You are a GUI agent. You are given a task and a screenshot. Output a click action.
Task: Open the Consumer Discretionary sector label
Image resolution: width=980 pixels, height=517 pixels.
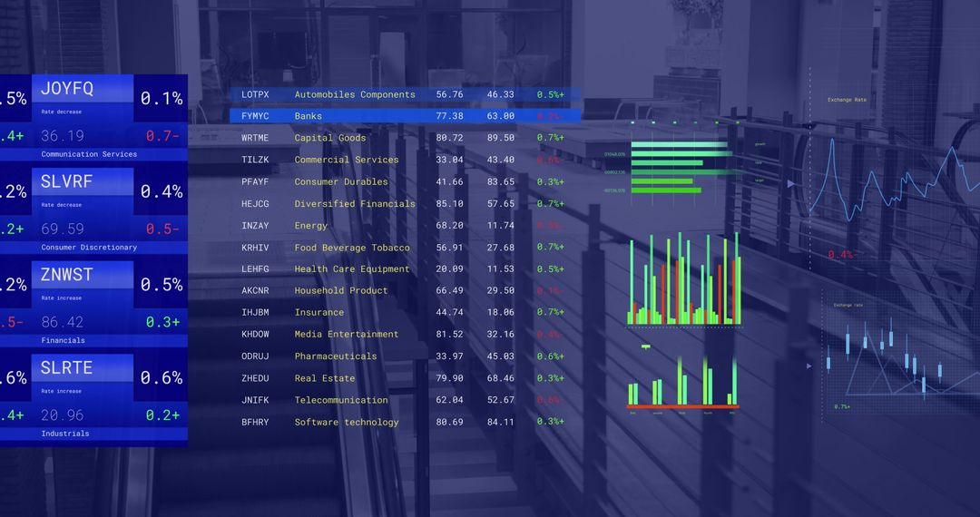89,248
